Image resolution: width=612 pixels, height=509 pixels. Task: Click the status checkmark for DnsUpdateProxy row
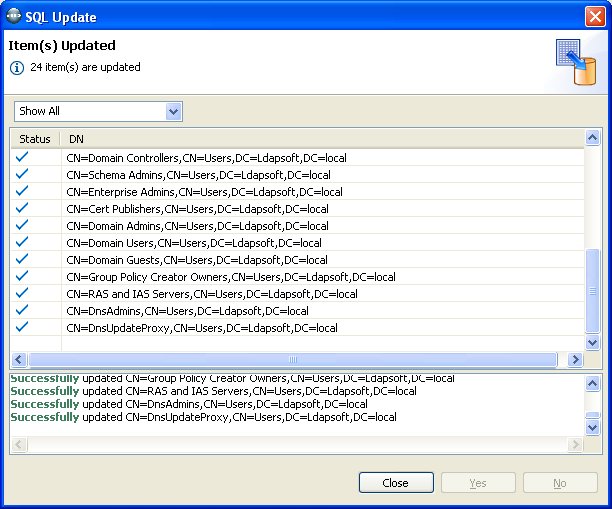[22, 328]
